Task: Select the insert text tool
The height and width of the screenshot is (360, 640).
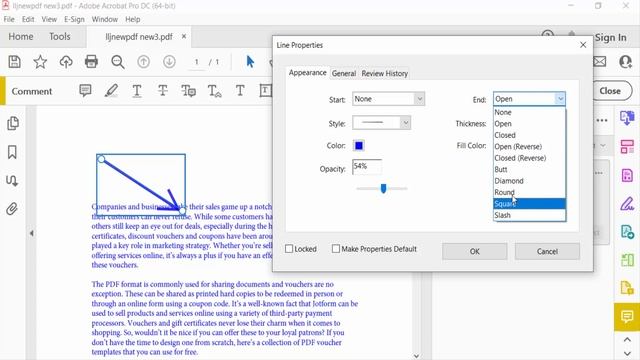Action: (x=214, y=91)
